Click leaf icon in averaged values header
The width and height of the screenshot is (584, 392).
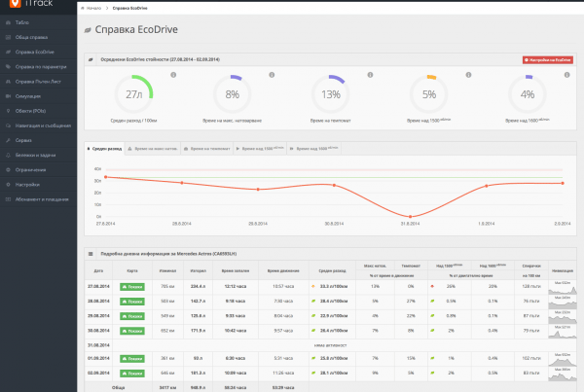pyautogui.click(x=91, y=59)
